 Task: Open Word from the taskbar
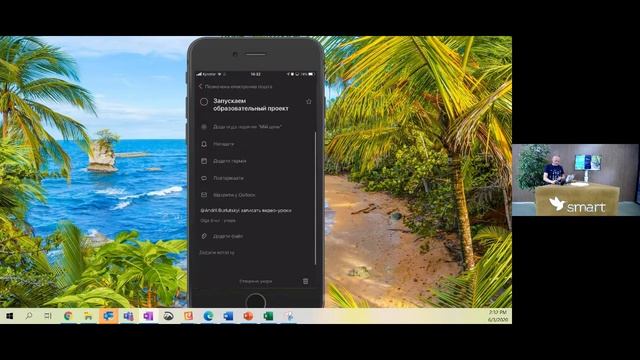(228, 316)
